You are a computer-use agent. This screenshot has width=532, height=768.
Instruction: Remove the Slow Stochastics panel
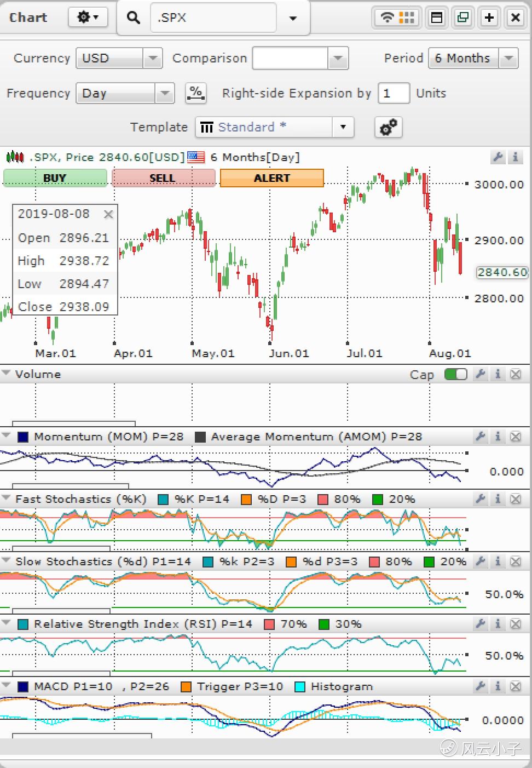click(516, 561)
